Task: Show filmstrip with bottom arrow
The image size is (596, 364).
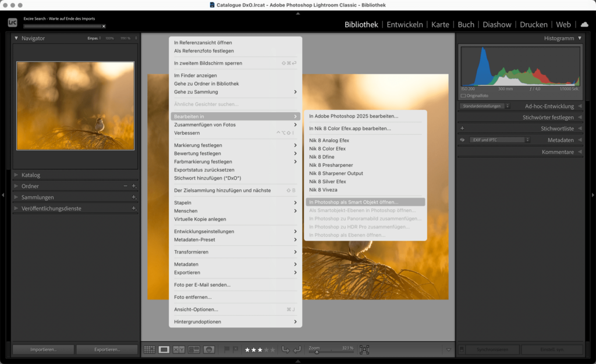Action: (x=298, y=361)
